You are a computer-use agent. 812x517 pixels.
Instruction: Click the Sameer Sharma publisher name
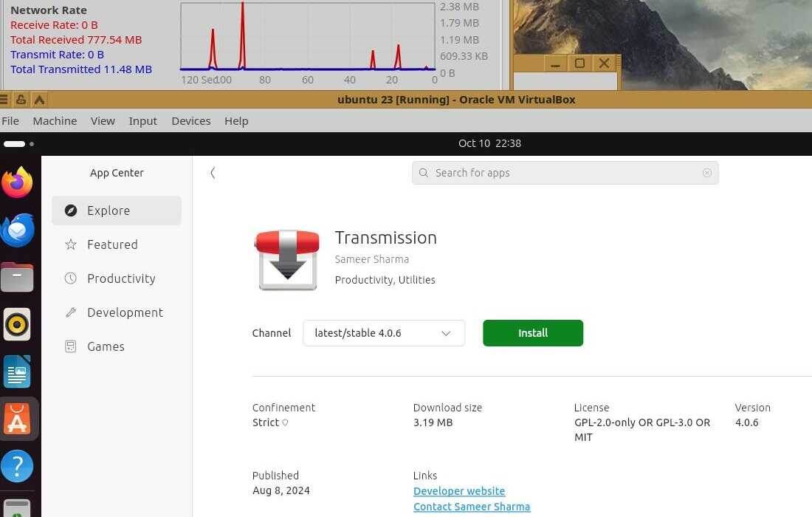(372, 259)
